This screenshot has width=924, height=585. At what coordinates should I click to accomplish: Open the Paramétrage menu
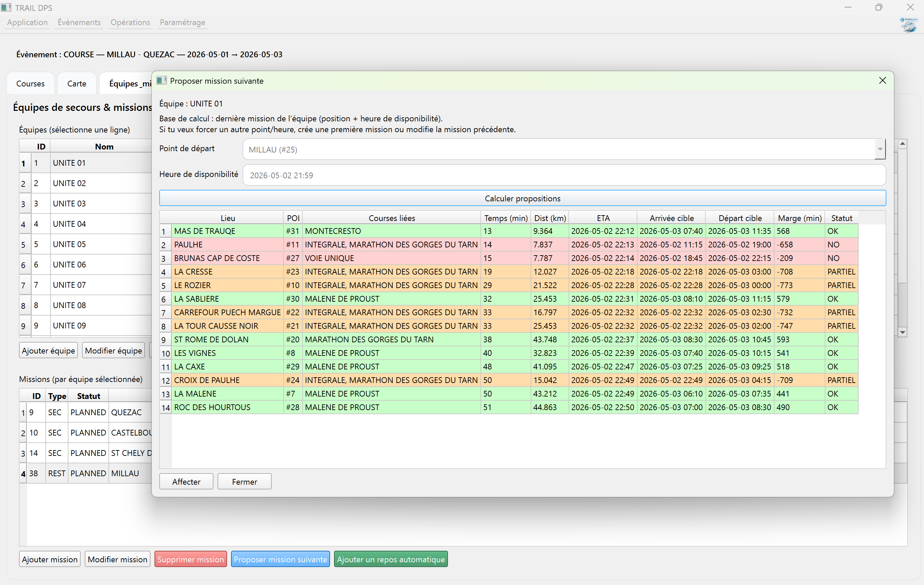[x=182, y=22]
